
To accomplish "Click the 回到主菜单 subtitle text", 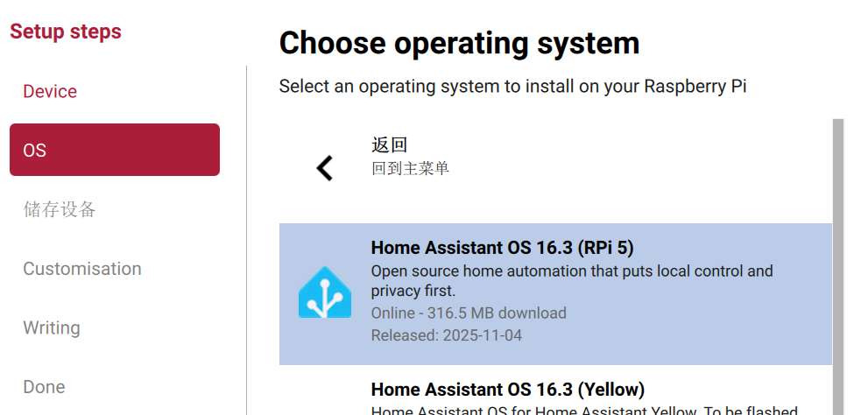I will click(410, 168).
